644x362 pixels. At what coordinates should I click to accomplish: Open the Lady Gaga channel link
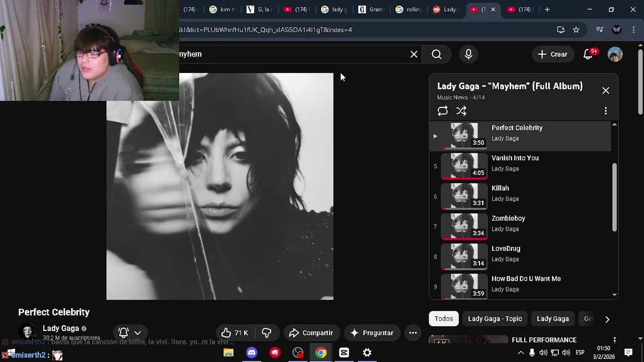pos(60,328)
